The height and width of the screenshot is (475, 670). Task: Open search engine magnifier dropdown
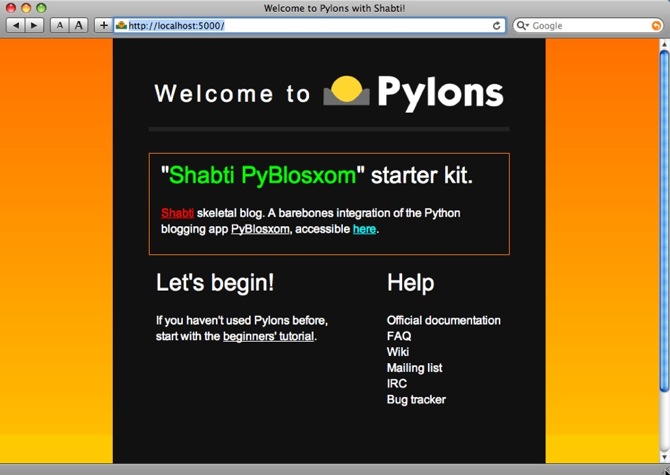click(x=523, y=26)
